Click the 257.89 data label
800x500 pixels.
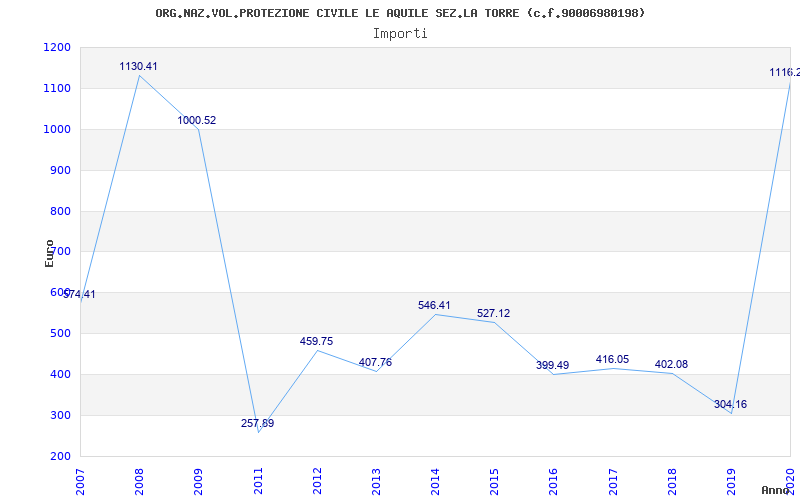point(257,423)
